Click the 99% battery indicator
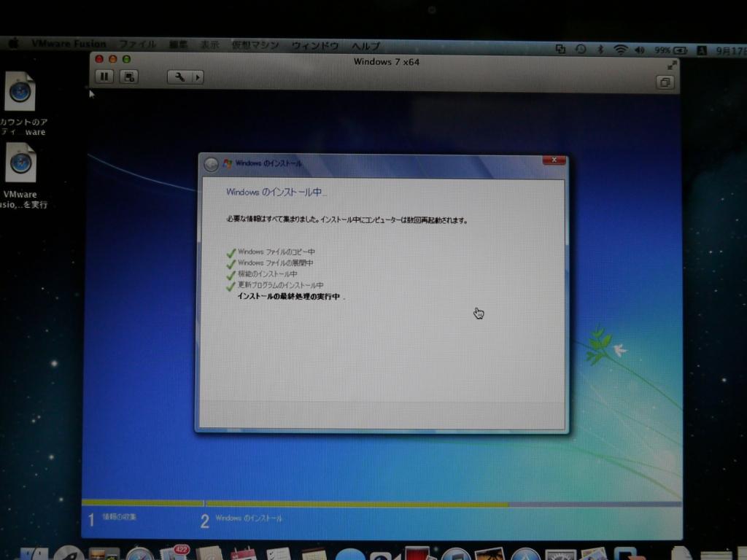 [670, 50]
